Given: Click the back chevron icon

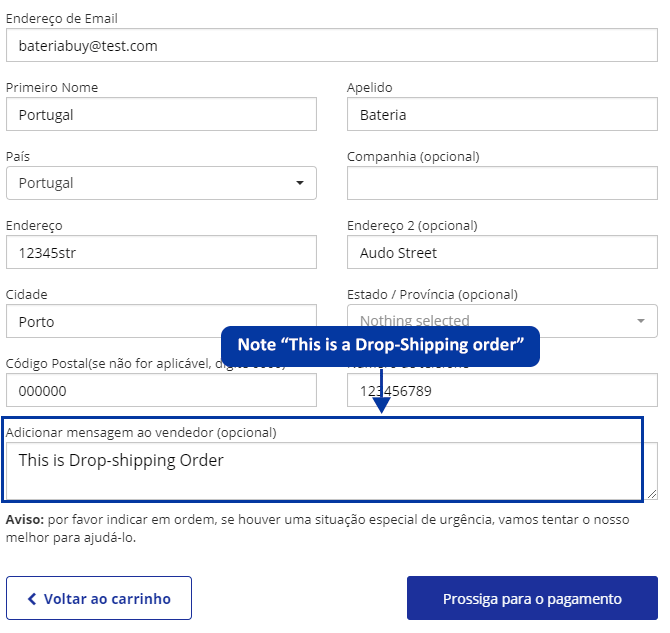Looking at the screenshot, I should 32,599.
